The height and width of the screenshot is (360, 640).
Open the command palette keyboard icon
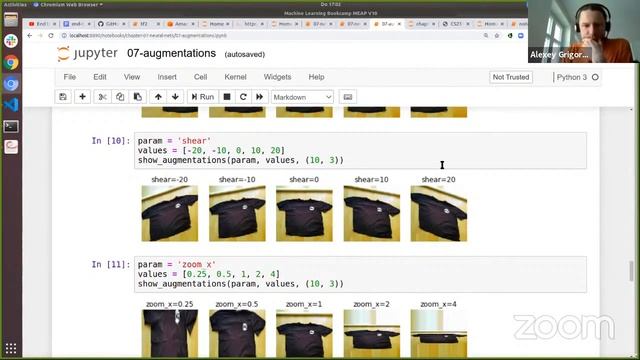tap(348, 97)
